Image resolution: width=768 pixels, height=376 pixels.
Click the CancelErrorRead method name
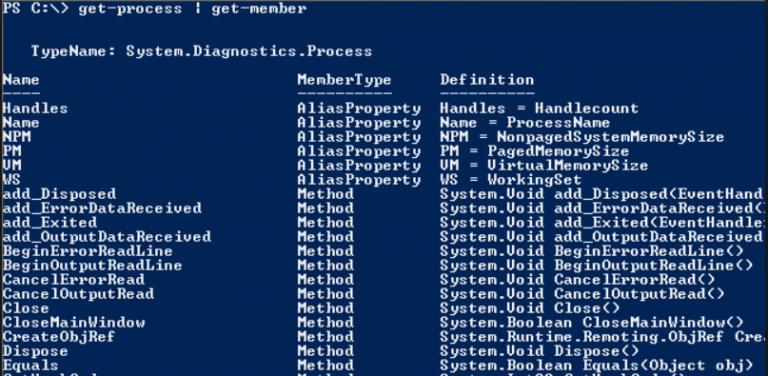(73, 280)
